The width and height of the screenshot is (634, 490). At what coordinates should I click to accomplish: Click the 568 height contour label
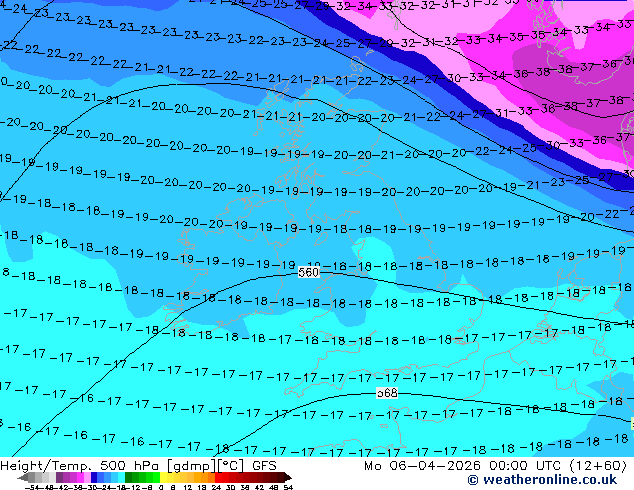[387, 393]
